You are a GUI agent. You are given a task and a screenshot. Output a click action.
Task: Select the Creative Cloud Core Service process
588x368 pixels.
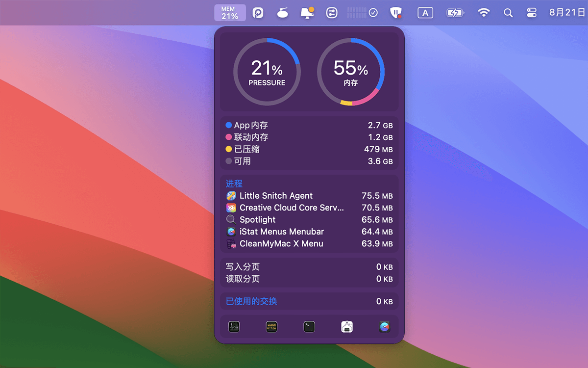click(292, 208)
